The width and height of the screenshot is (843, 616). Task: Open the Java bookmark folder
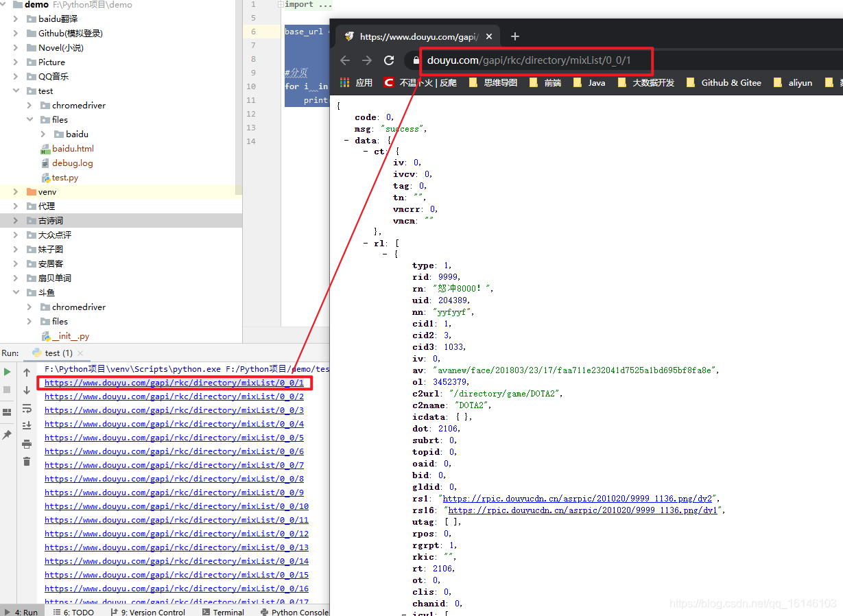click(589, 82)
